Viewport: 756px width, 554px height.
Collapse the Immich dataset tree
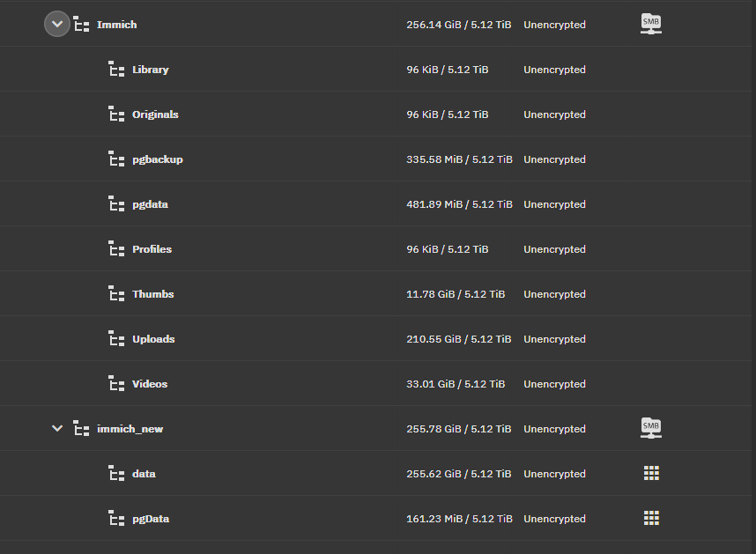coord(57,25)
